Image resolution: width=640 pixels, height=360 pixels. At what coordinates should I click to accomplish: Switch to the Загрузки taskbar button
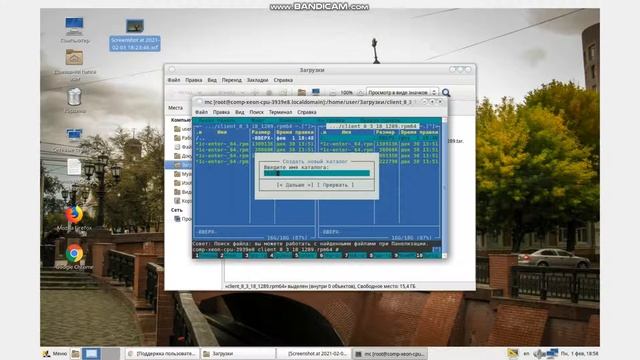pos(238,353)
